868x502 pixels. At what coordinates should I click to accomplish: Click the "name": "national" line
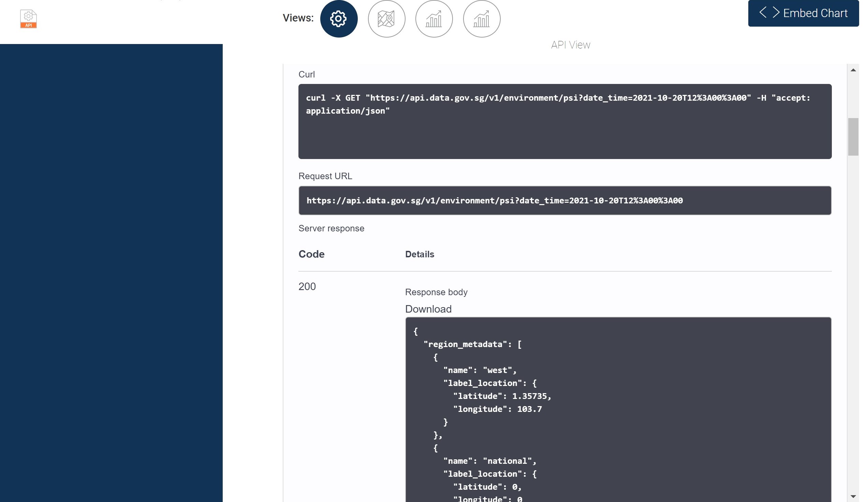pyautogui.click(x=489, y=461)
